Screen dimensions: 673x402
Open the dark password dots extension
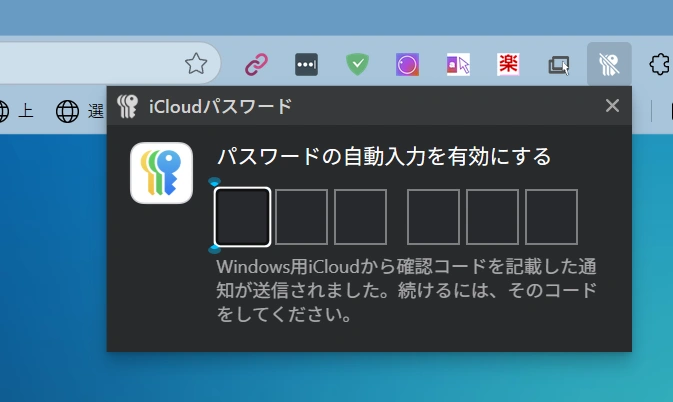pyautogui.click(x=306, y=64)
